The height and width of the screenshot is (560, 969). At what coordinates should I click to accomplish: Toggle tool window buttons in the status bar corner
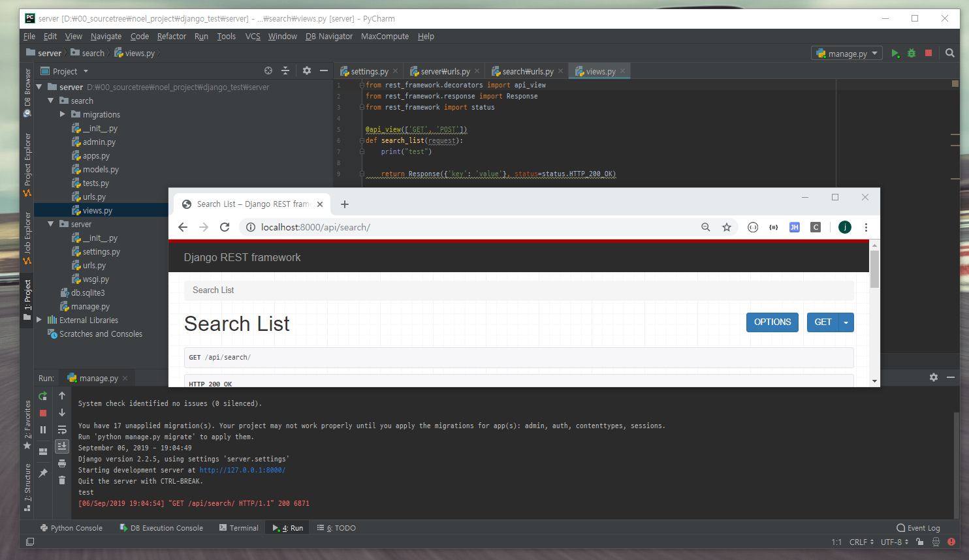30,542
